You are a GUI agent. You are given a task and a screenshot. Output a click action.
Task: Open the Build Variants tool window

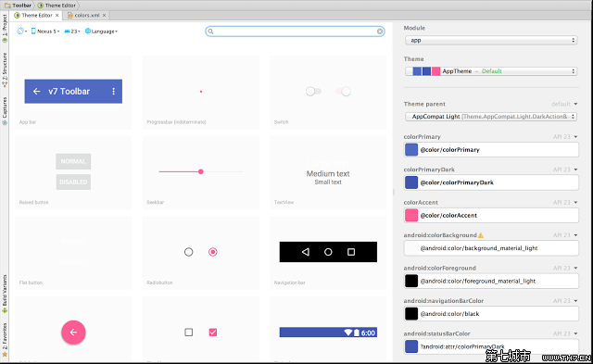click(5, 294)
